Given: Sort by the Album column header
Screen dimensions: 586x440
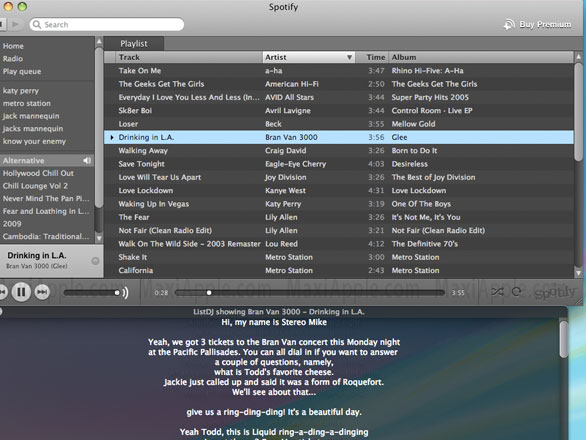Looking at the screenshot, I should (481, 57).
